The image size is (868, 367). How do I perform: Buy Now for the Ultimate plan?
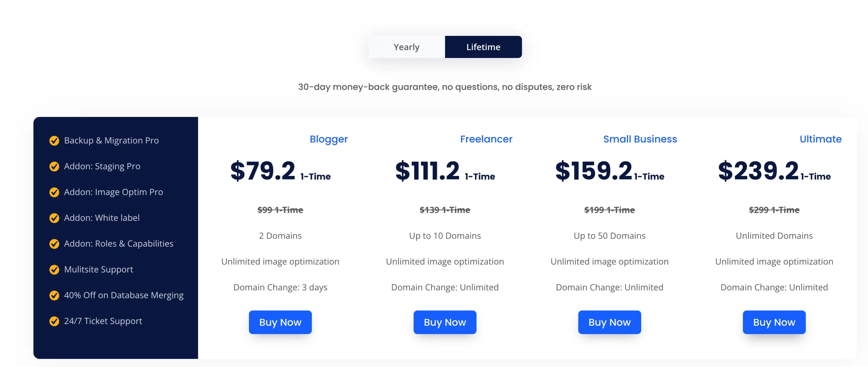(774, 322)
